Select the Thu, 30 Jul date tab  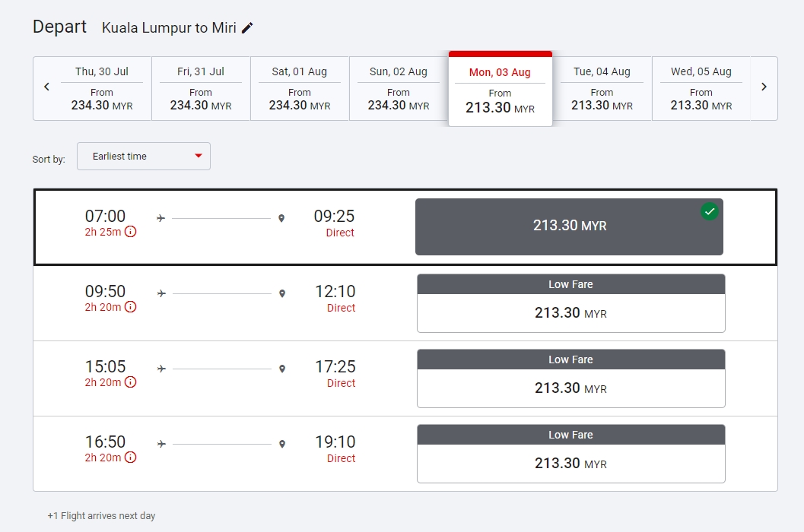coord(102,88)
